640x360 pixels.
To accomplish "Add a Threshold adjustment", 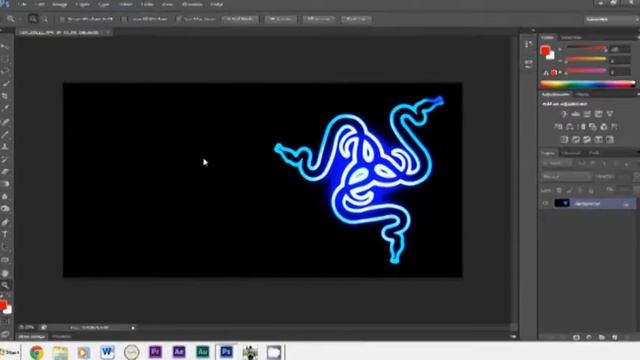I will point(587,140).
